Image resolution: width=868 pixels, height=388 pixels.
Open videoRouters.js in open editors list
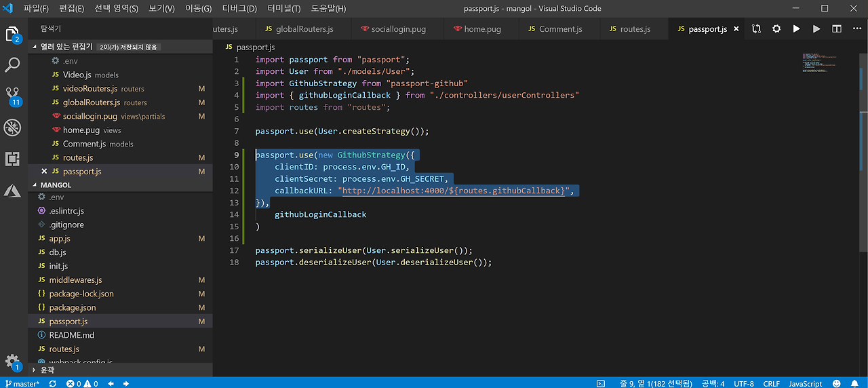click(120, 88)
